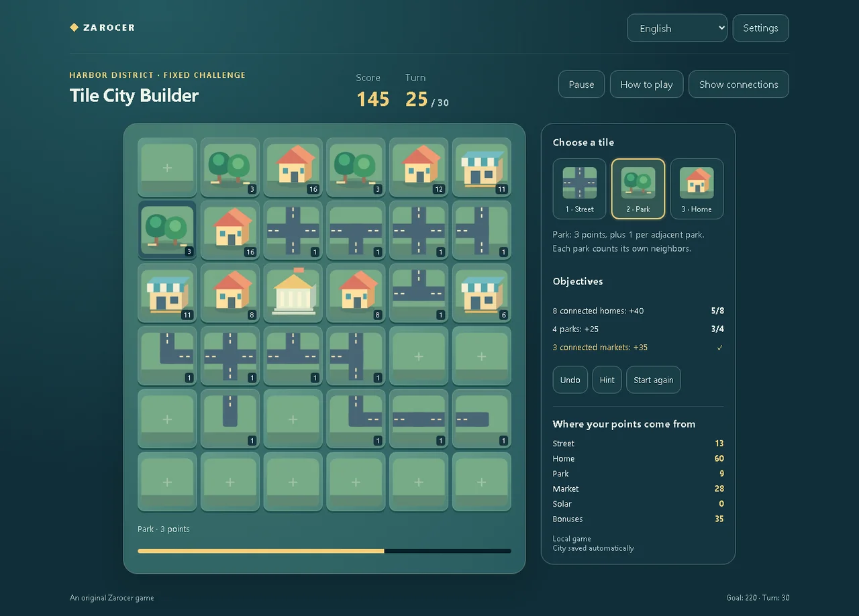
Task: Click Start again to restart
Action: point(654,380)
